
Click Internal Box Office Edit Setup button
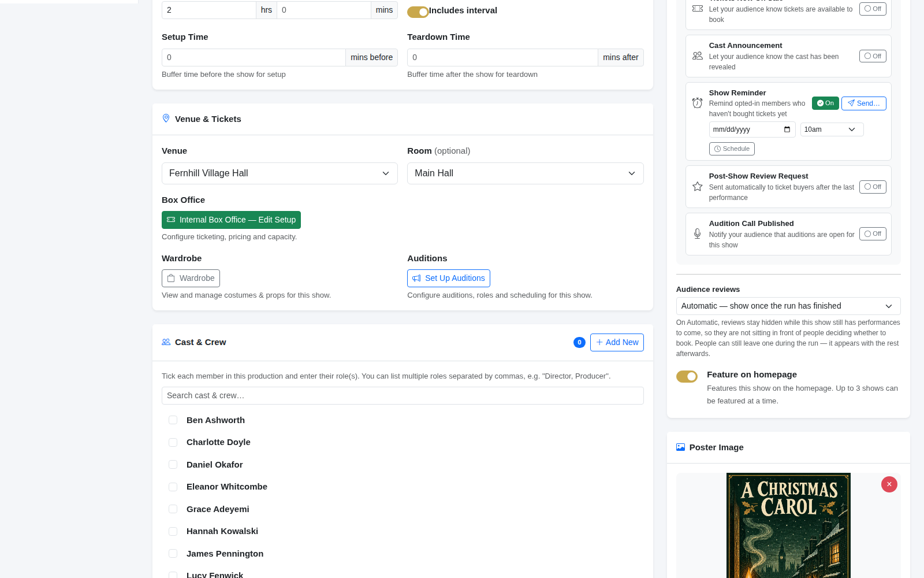pyautogui.click(x=231, y=220)
